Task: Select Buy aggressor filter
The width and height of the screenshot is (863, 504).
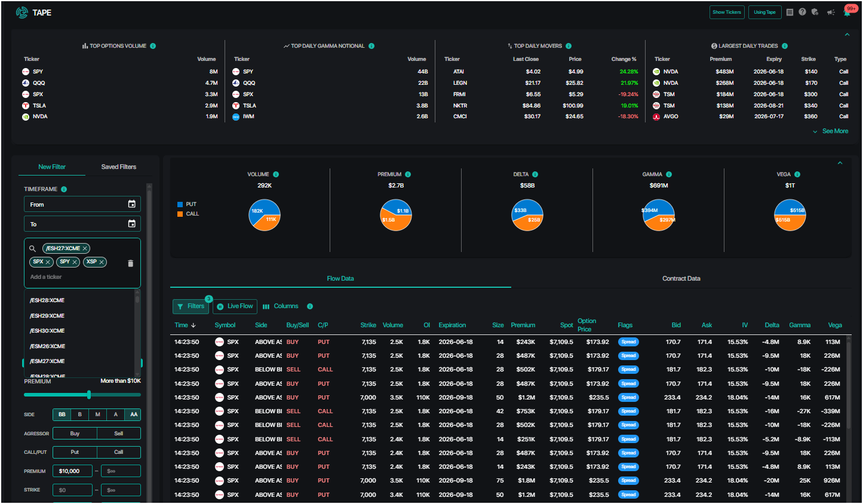Action: coord(75,434)
